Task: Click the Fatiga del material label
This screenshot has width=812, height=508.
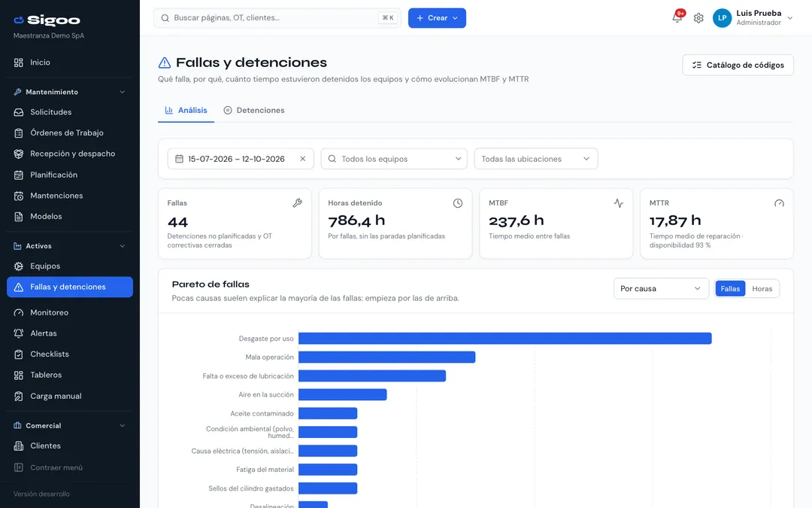Action: 265,470
